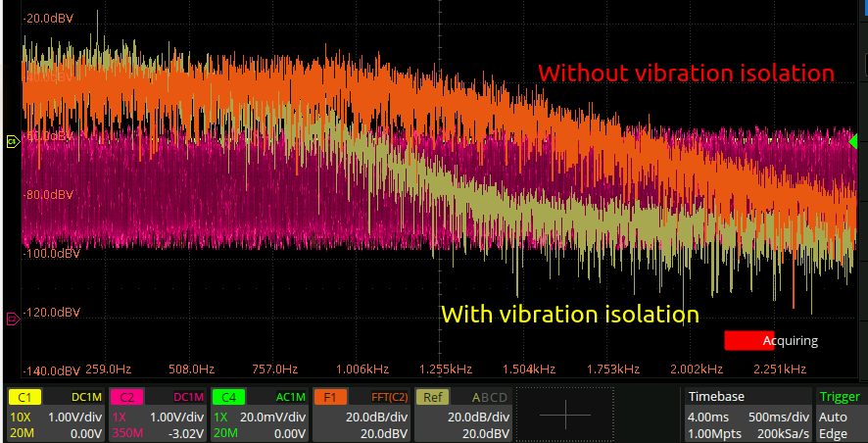Toggle C2 DC1M coupling label
Viewport: 868px width, 443px height.
pyautogui.click(x=189, y=397)
